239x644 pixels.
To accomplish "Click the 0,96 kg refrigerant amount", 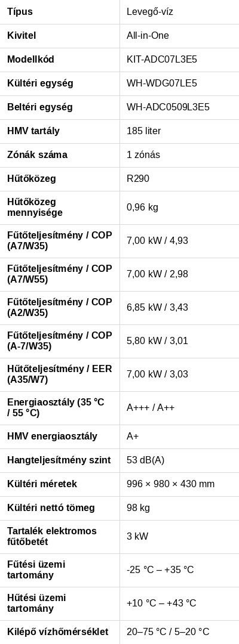I will tap(142, 208).
